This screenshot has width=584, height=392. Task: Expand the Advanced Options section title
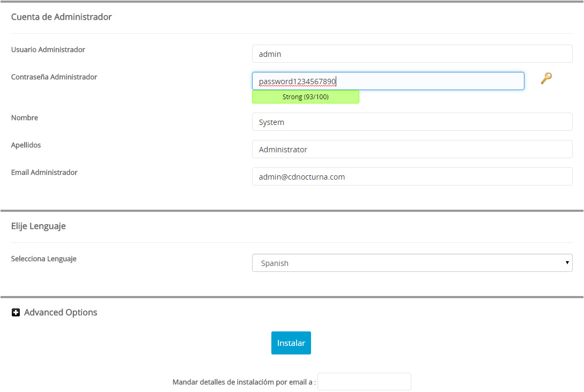[x=61, y=313]
